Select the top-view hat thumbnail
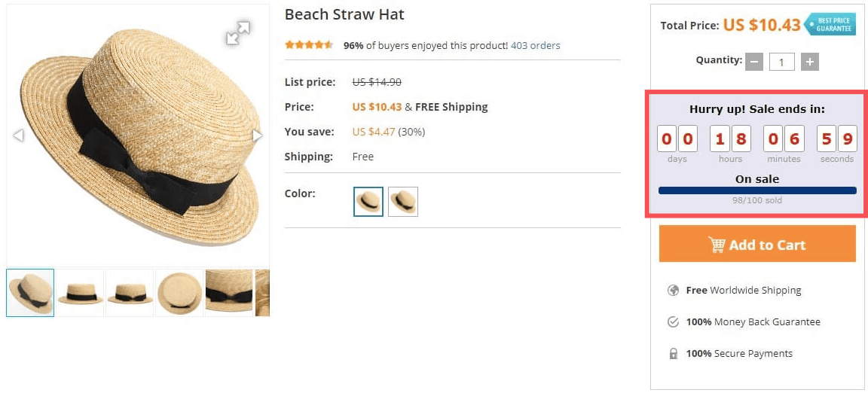The width and height of the screenshot is (868, 393). coord(179,293)
